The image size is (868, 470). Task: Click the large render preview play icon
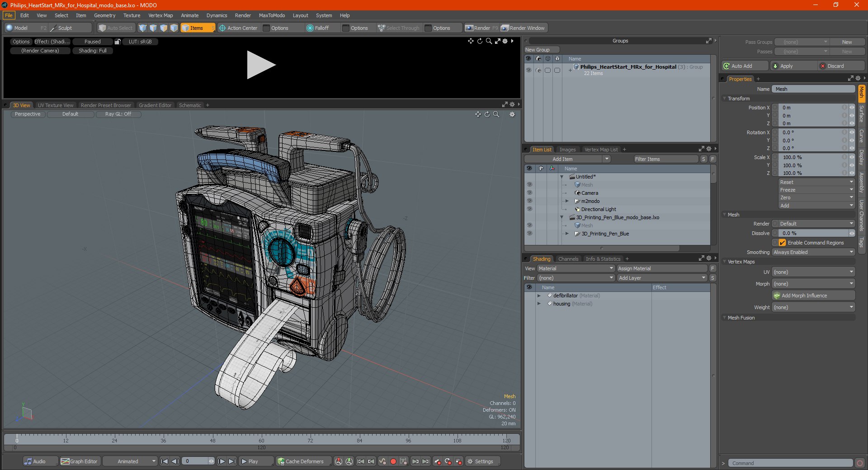coord(260,66)
